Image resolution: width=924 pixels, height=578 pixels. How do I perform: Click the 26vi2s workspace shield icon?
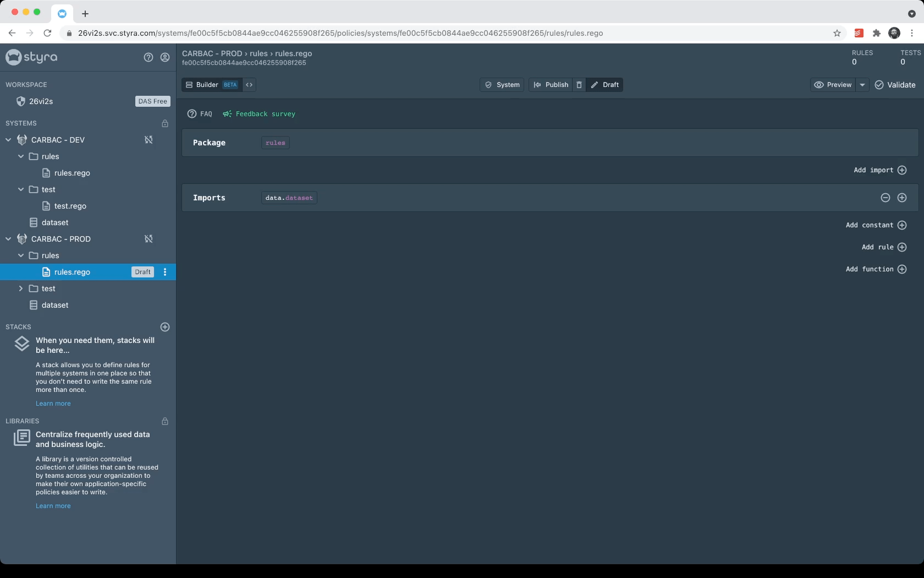tap(21, 101)
